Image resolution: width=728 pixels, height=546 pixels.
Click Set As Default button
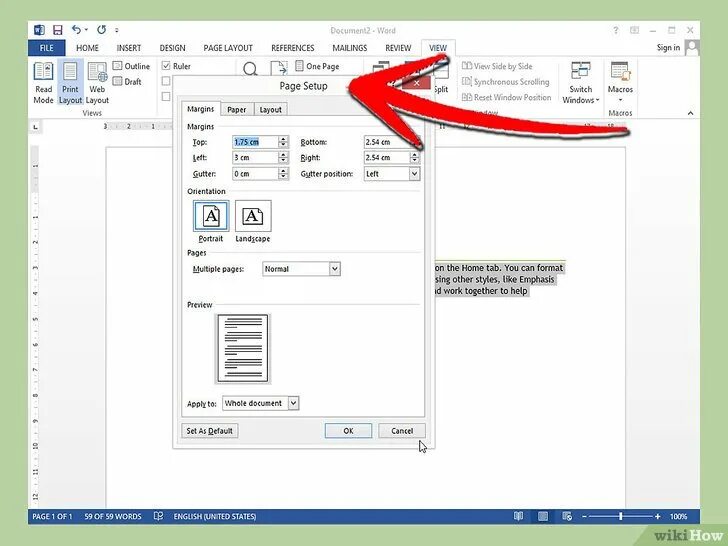209,430
